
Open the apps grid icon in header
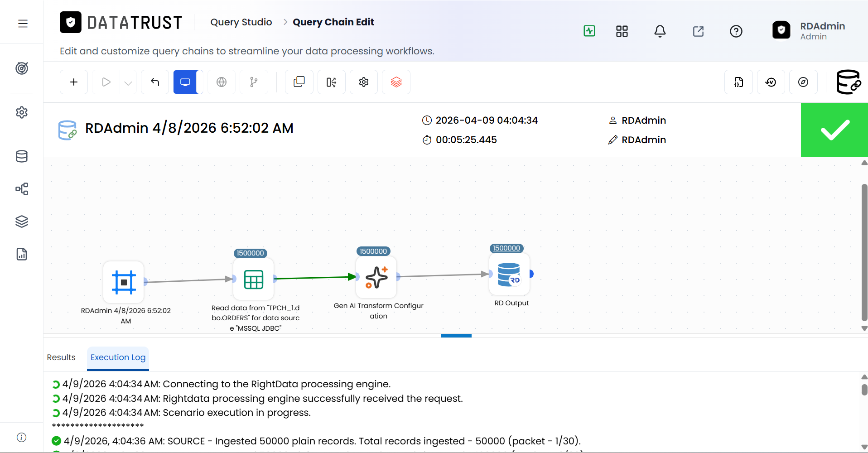pyautogui.click(x=622, y=31)
